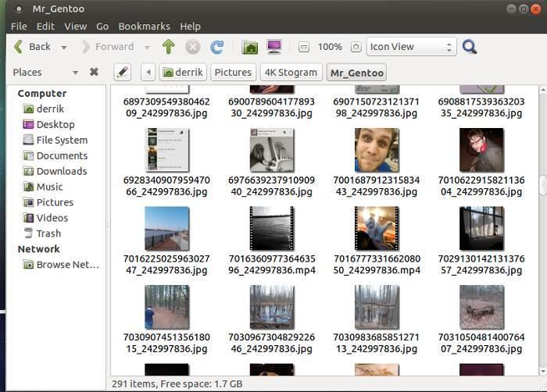
Task: Select thumbnail for 692834090795947066_242997836.jpg
Action: 166,150
